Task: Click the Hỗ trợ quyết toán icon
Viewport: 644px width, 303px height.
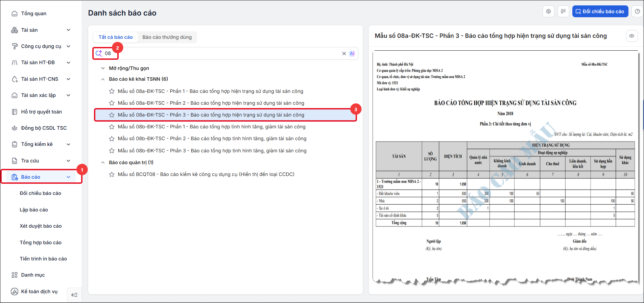Action: pyautogui.click(x=15, y=112)
